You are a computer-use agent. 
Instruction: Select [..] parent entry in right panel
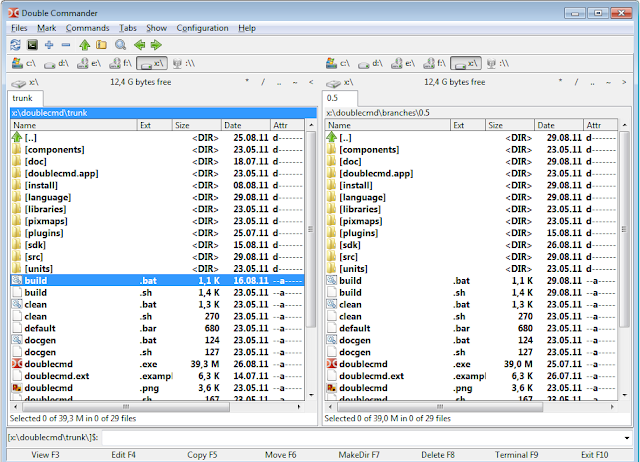471,138
